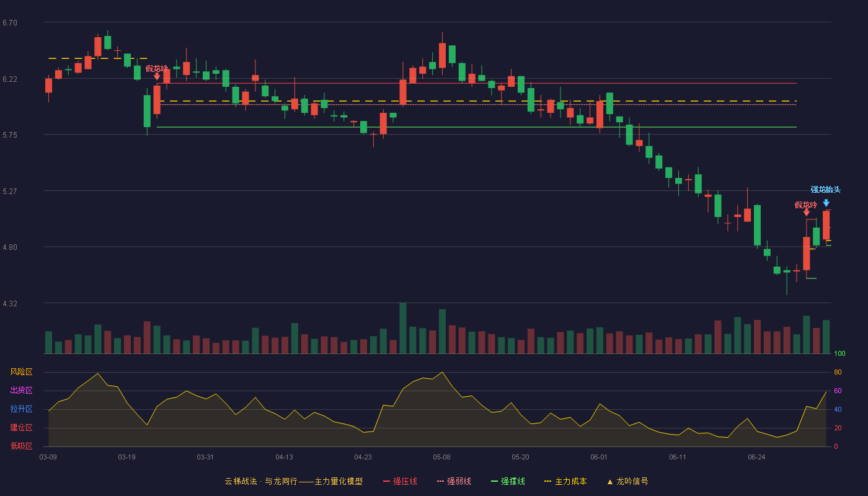Click the tallest volume bar in the chart

point(403,328)
